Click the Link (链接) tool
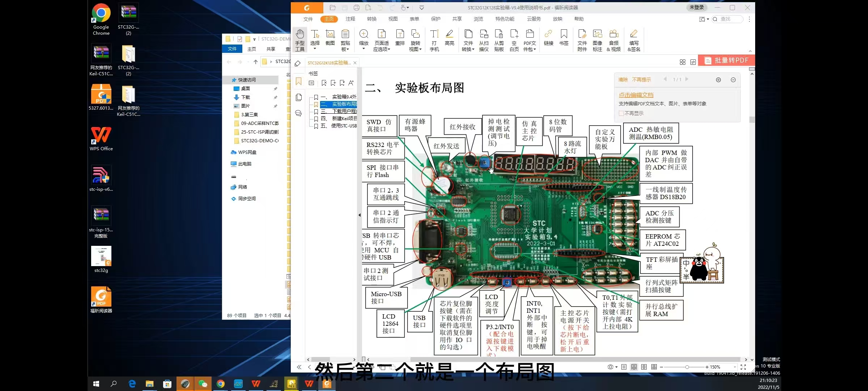 click(548, 38)
